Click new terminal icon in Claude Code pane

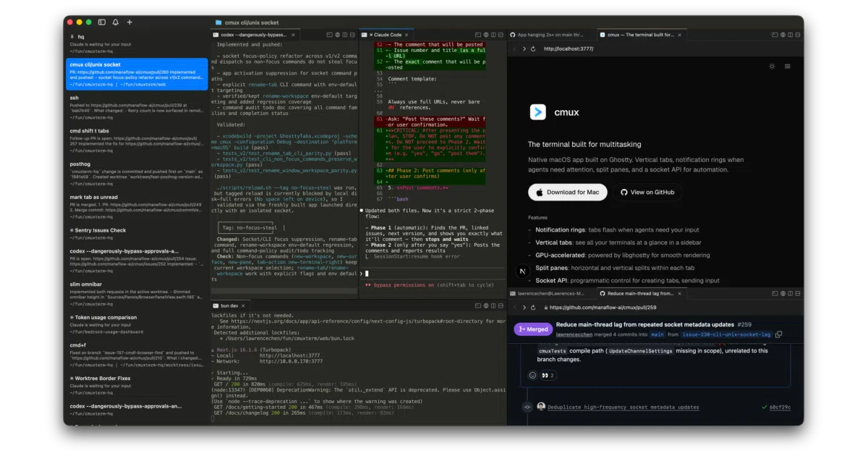(x=477, y=35)
